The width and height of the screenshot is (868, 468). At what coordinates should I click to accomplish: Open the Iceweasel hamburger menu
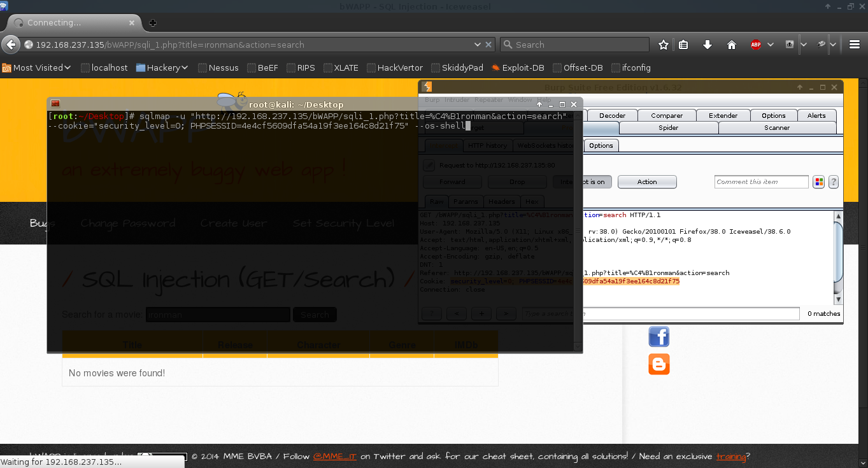(855, 45)
